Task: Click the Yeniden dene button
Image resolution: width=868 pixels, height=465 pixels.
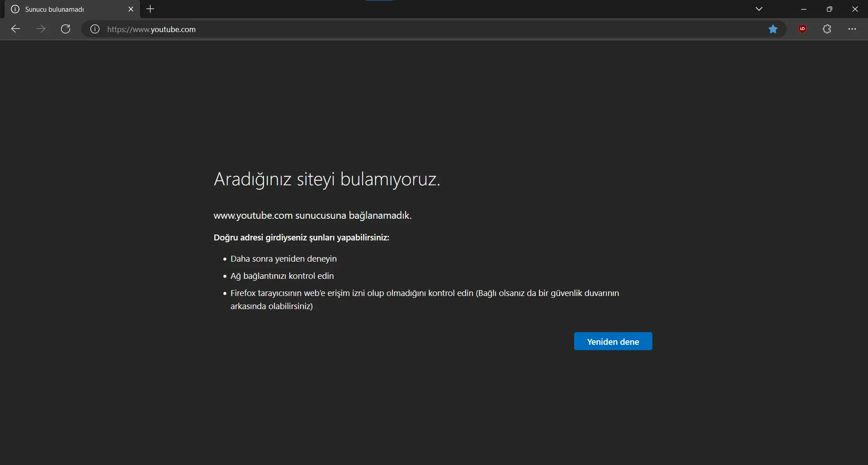Action: point(613,342)
